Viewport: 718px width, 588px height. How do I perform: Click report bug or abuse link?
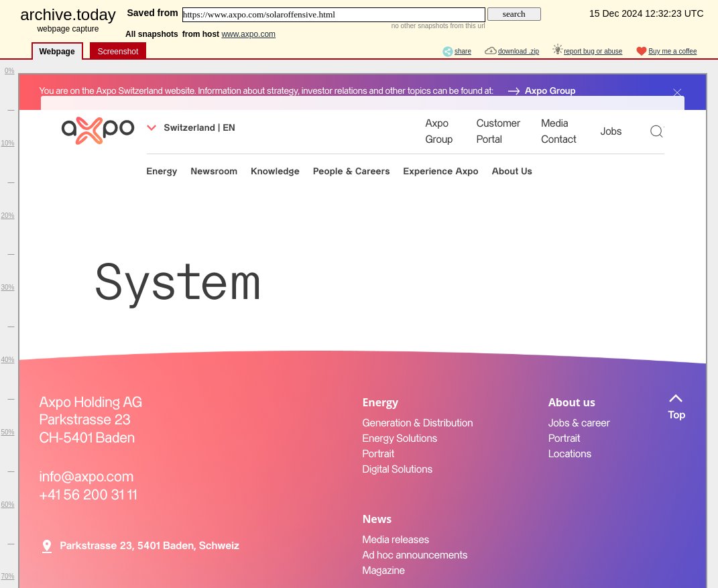coord(593,51)
